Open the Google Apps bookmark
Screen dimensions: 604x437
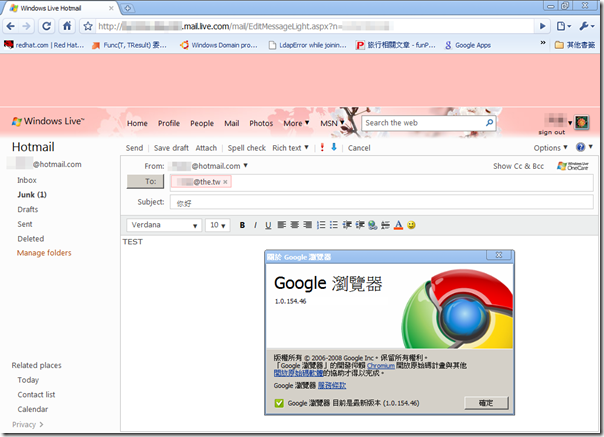[468, 45]
